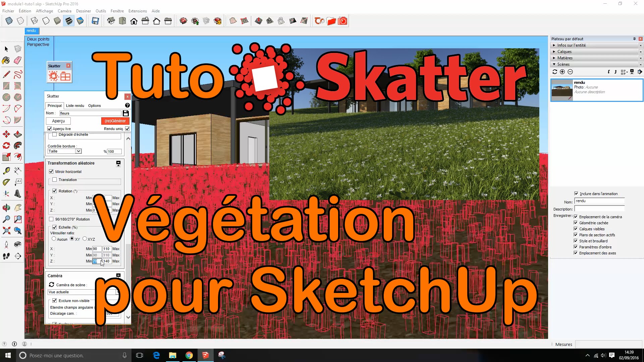This screenshot has width=644, height=362.
Task: Update scene with refresh arrows icon
Action: point(555,72)
